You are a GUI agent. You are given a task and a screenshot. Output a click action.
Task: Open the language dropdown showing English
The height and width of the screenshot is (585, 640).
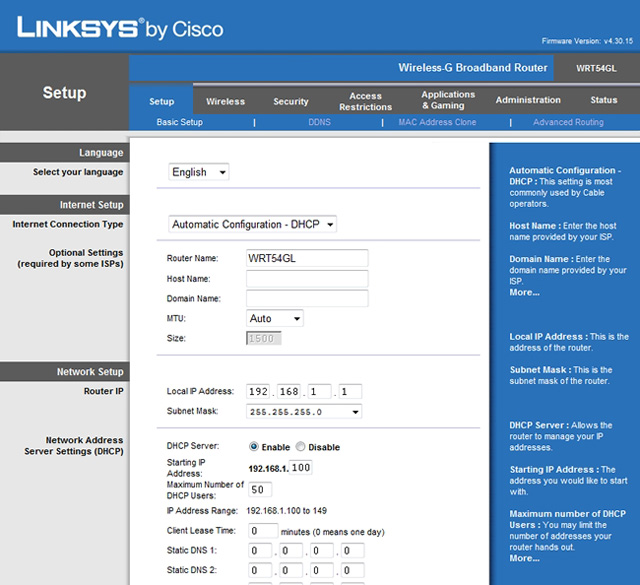tap(199, 172)
